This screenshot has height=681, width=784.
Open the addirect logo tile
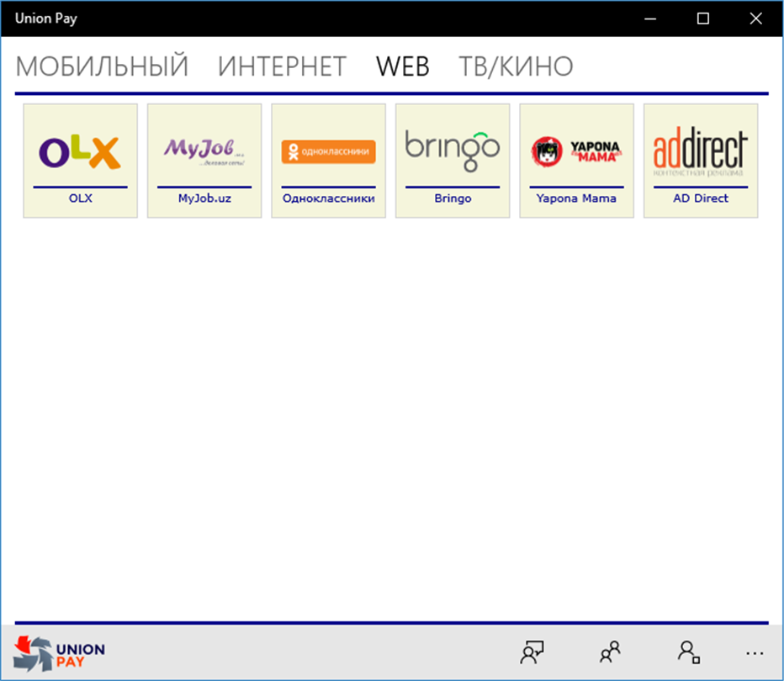(x=701, y=161)
